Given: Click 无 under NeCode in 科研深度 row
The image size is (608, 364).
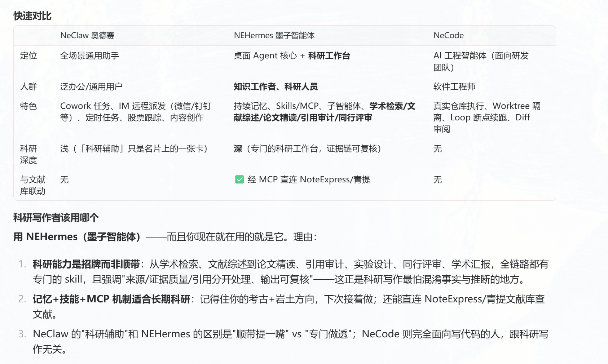Looking at the screenshot, I should click(x=438, y=148).
